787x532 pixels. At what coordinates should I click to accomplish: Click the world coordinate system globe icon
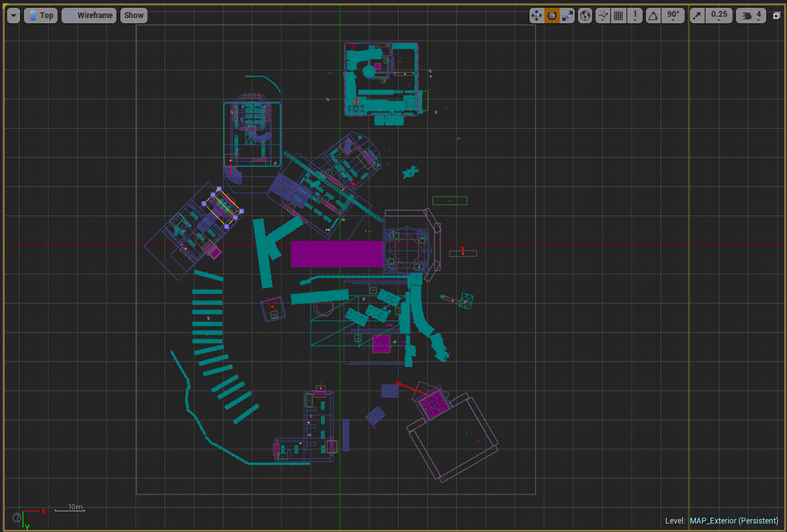(586, 16)
